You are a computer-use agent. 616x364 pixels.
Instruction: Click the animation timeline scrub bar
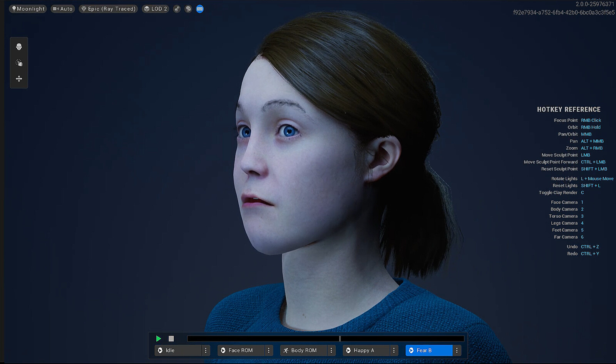pos(326,339)
